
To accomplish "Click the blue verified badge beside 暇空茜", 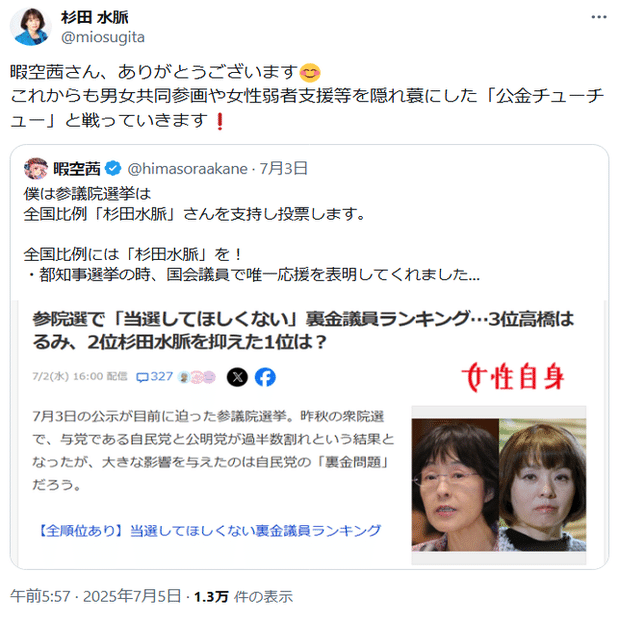I will point(113,168).
